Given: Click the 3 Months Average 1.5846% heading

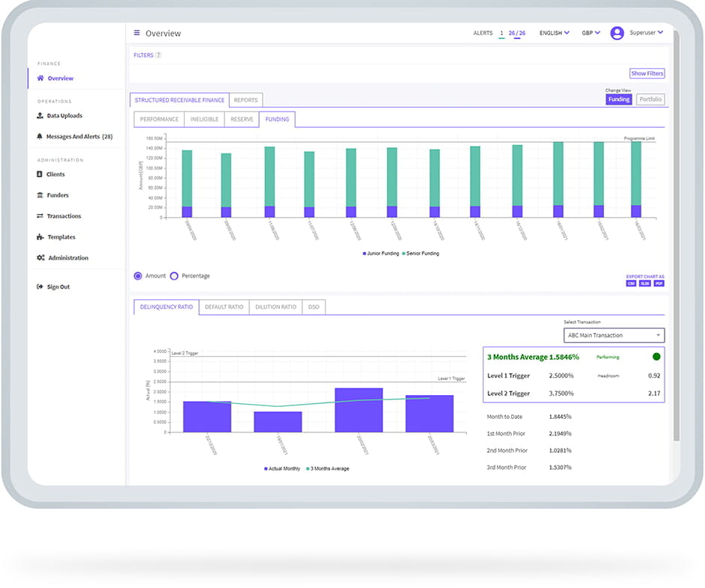Looking at the screenshot, I should (533, 357).
